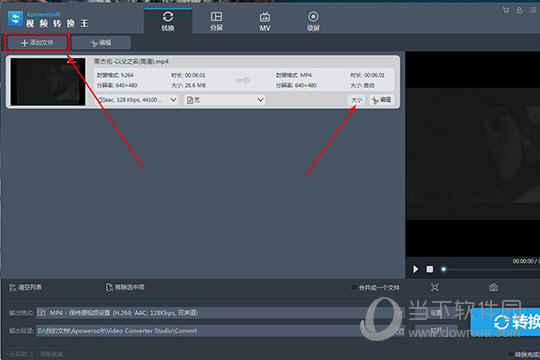This screenshot has width=540, height=360.
Task: Play the preview video
Action: 416,269
